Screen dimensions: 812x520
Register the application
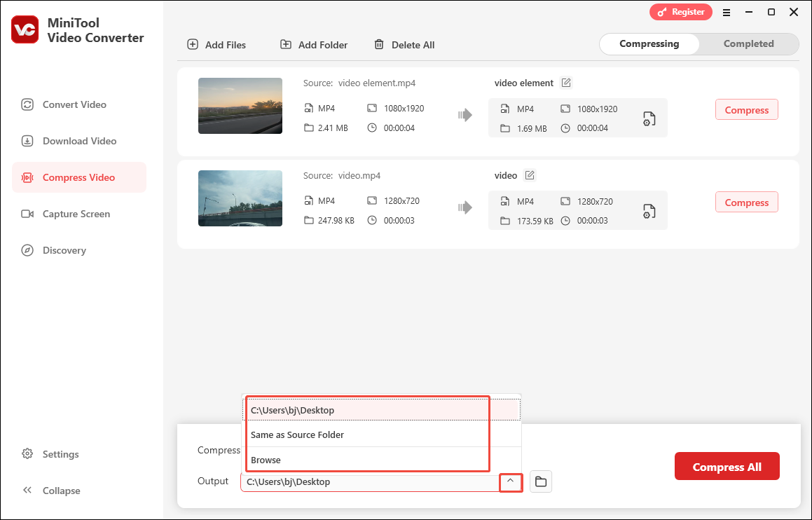680,12
